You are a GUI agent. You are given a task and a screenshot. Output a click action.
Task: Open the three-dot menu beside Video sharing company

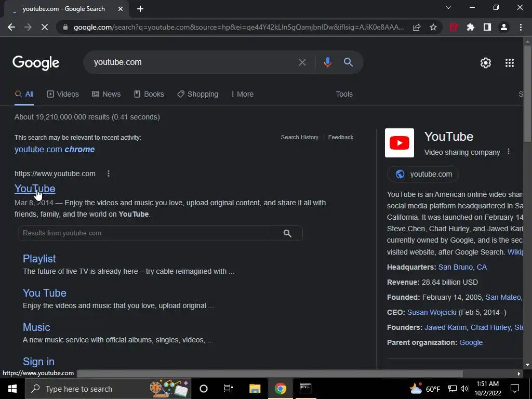click(x=508, y=152)
